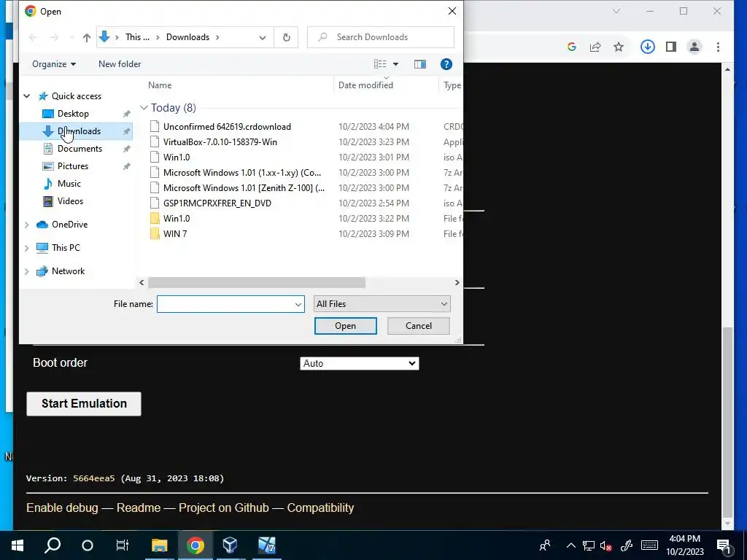
Task: Click the share page icon in Chrome
Action: pyautogui.click(x=595, y=47)
